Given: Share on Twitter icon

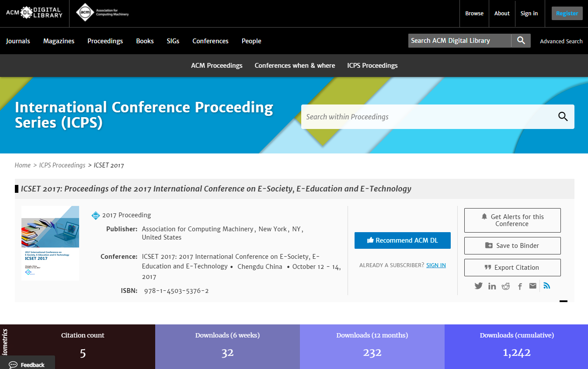Looking at the screenshot, I should (479, 286).
